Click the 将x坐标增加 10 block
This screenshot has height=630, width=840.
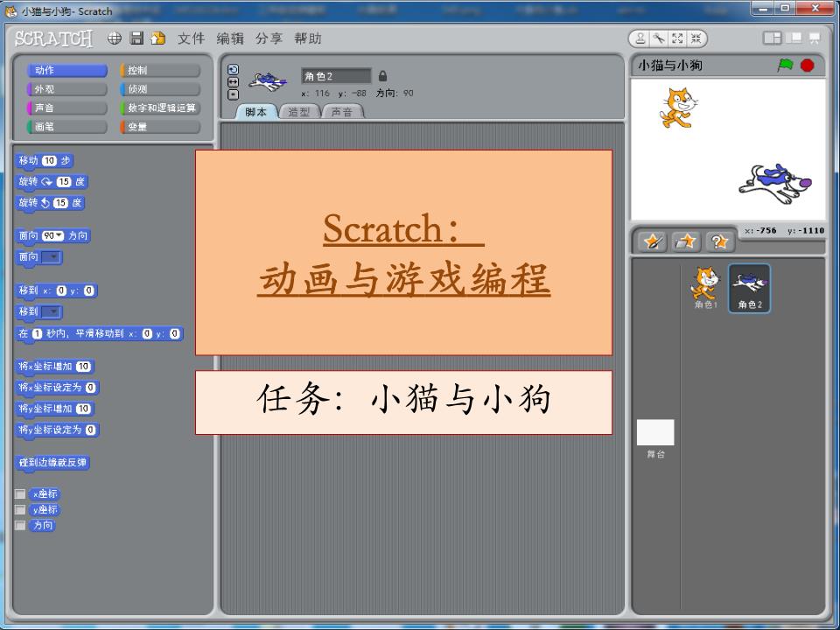[54, 367]
